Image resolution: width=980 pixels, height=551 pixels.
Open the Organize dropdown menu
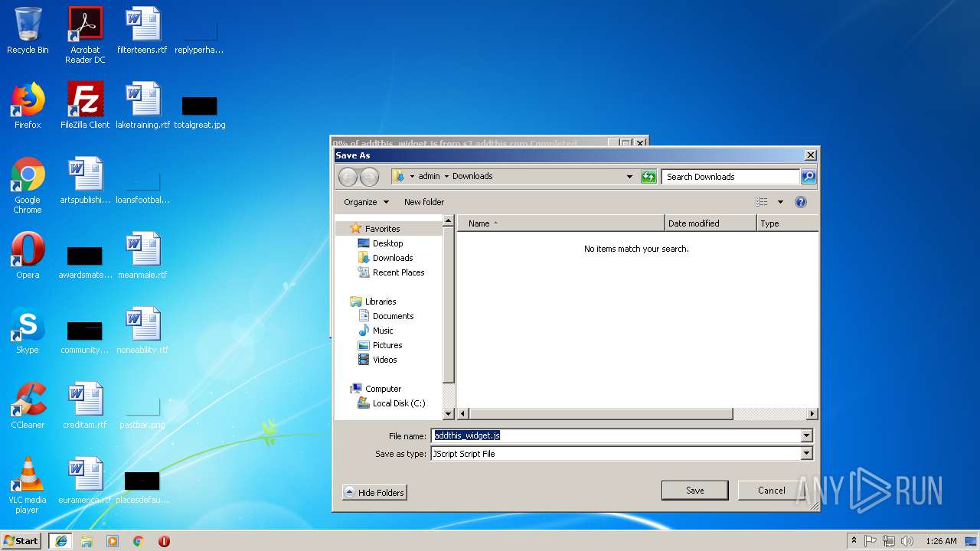[x=366, y=202]
